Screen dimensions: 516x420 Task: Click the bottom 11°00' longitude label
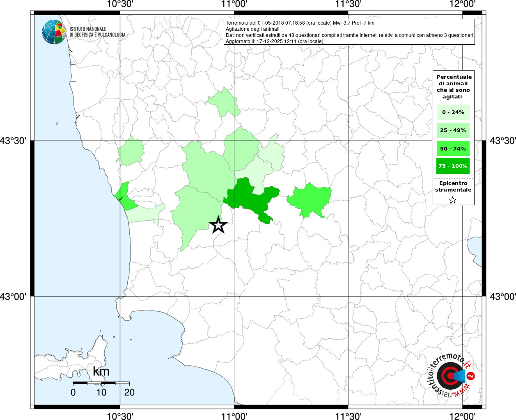click(234, 416)
